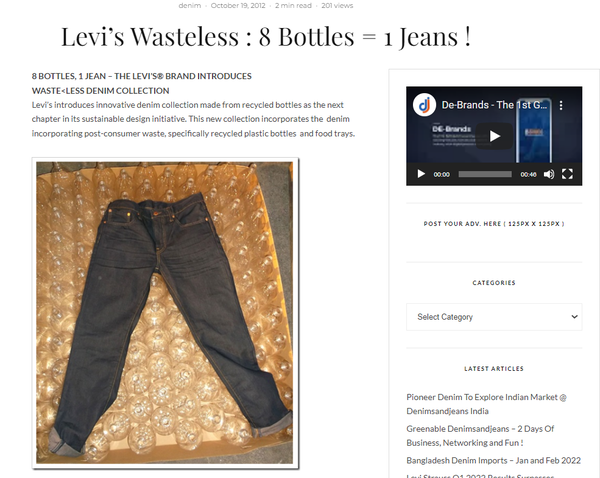Screen dimensions: 600x478
Task: Expand categories using the chevron arrow
Action: (x=574, y=317)
